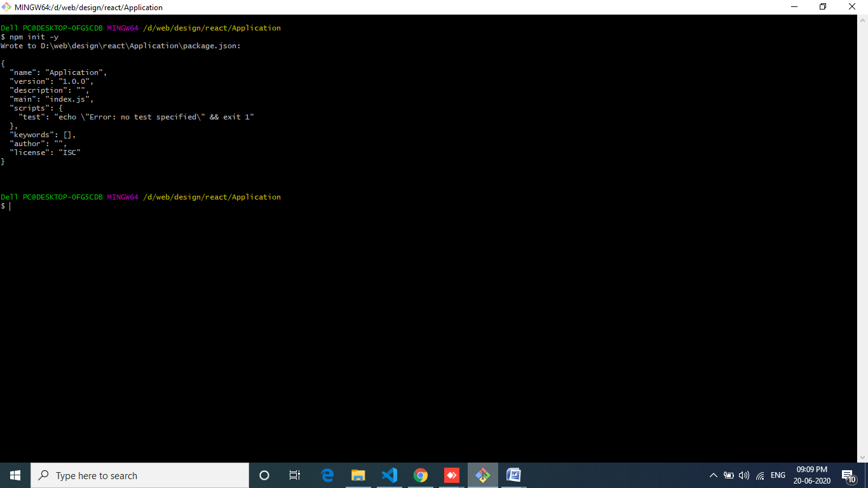
Task: Open the Start menu
Action: [x=14, y=475]
